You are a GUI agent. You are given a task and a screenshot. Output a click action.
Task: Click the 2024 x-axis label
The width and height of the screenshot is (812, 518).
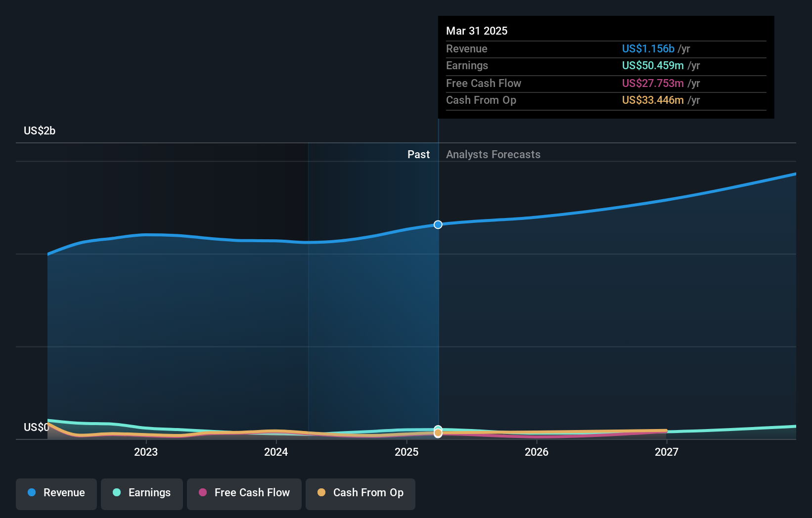[x=276, y=452]
